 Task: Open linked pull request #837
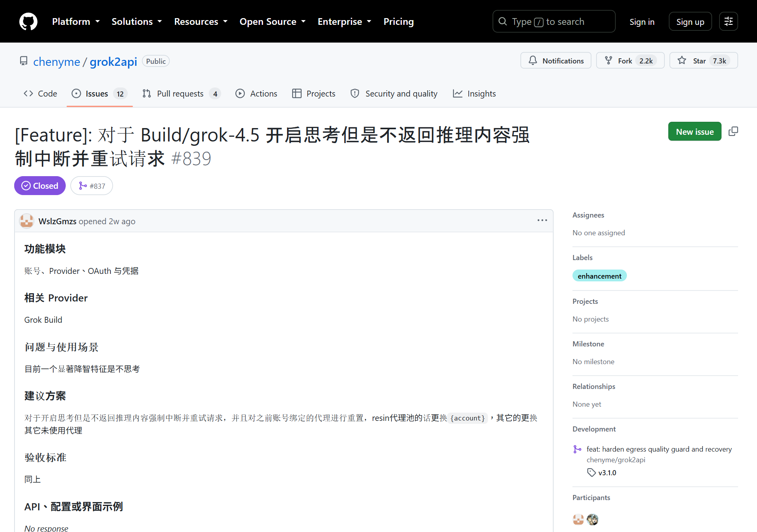tap(91, 186)
